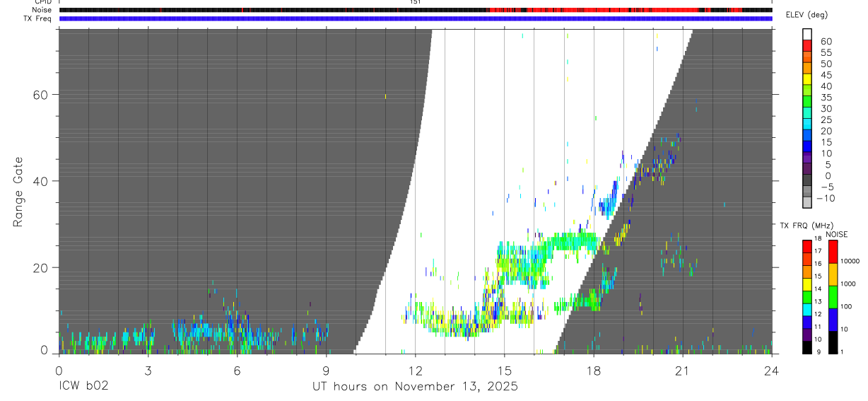Click the y-axis tick label 60
The height and width of the screenshot is (401, 868).
[39, 95]
